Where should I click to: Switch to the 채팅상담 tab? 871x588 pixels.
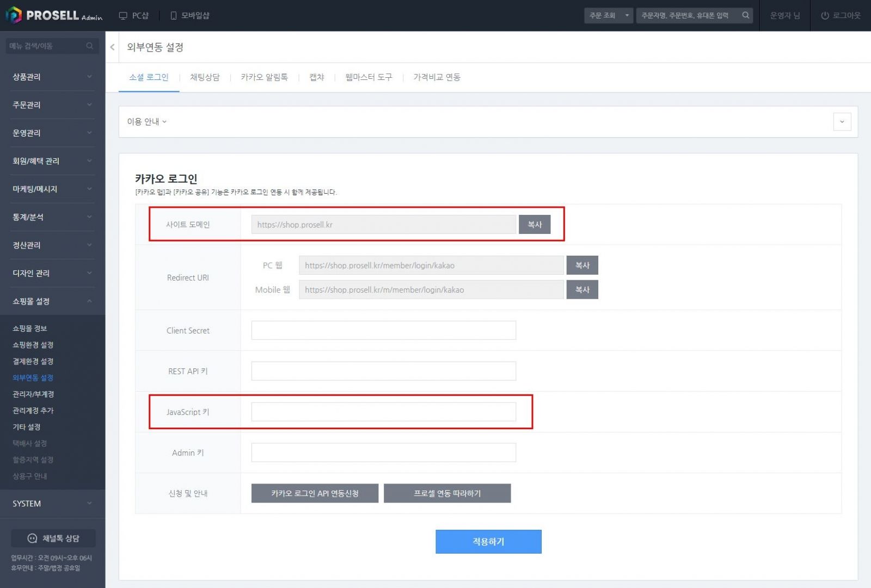tap(205, 77)
